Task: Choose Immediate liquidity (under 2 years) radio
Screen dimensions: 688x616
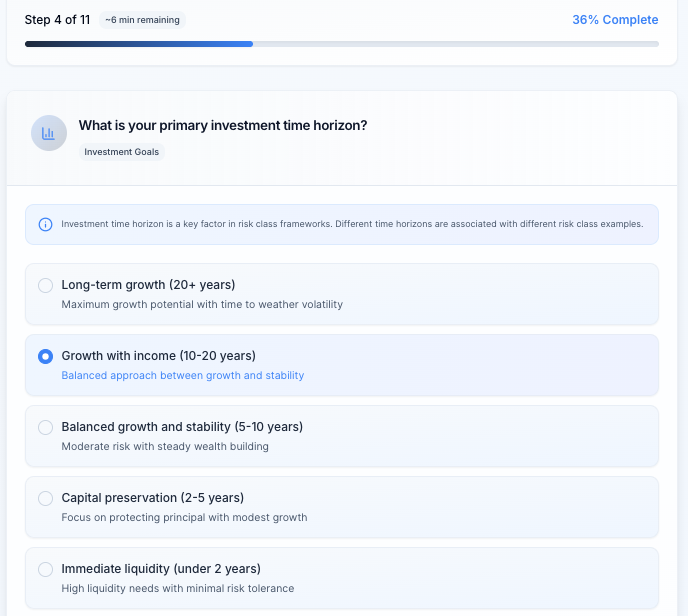Action: pos(45,569)
